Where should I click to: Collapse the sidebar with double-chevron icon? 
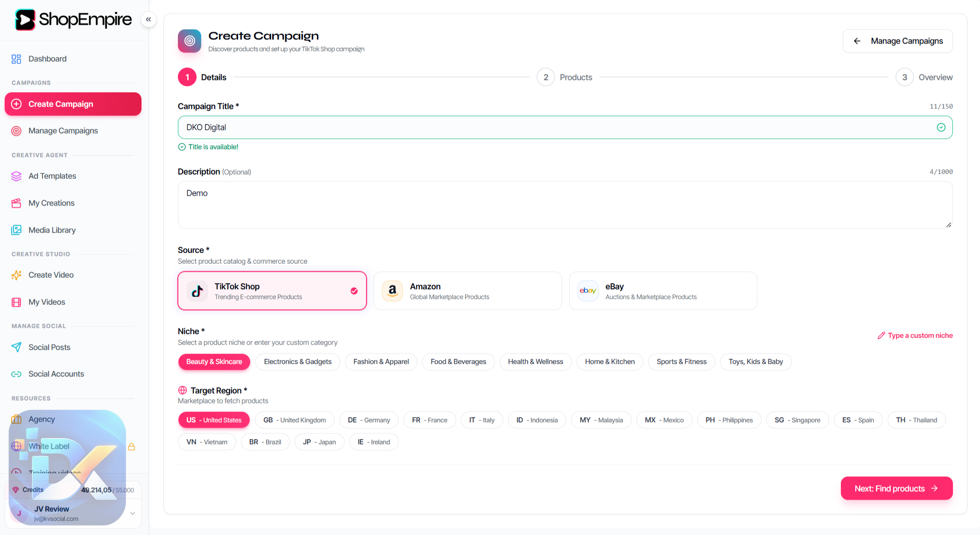point(148,20)
